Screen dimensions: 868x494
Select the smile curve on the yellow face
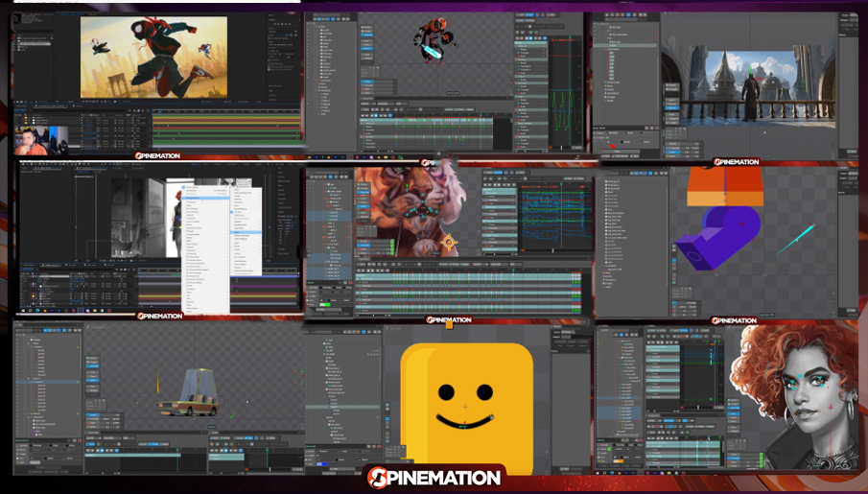pos(464,422)
